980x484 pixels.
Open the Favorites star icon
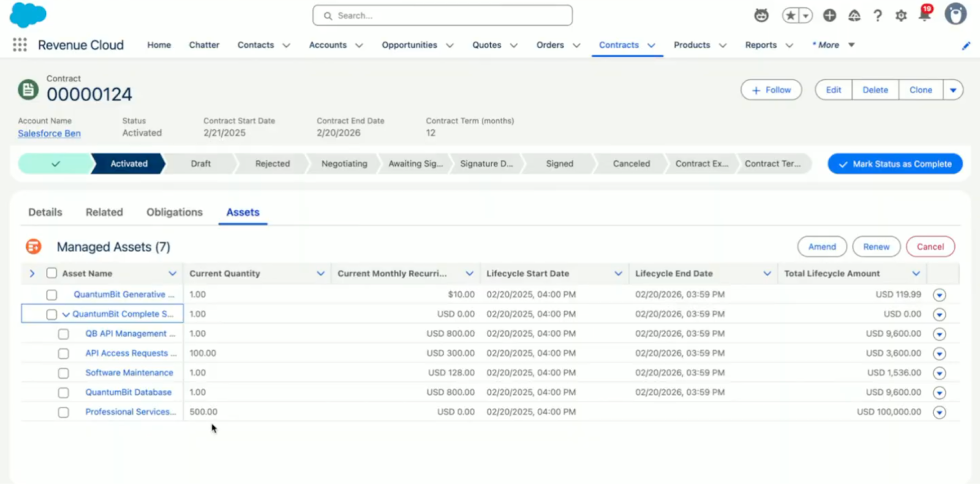[791, 16]
